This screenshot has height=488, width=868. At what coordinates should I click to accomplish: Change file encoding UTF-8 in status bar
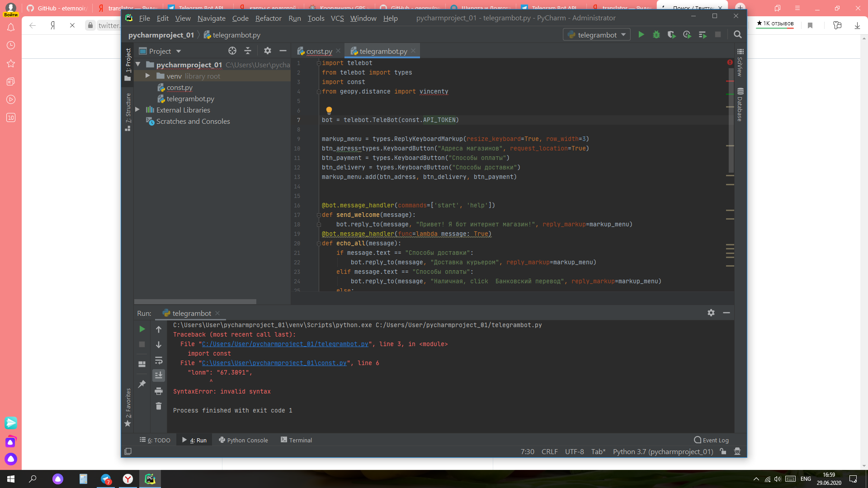(574, 451)
